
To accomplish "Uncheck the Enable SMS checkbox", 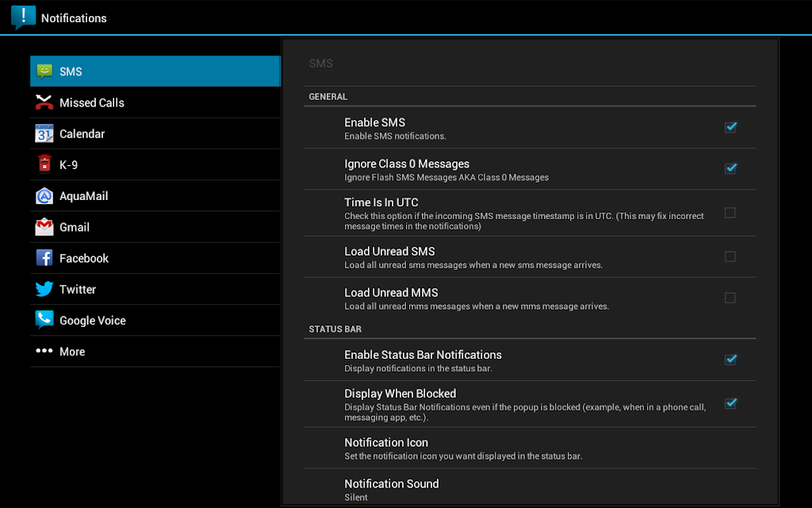I will pos(730,127).
